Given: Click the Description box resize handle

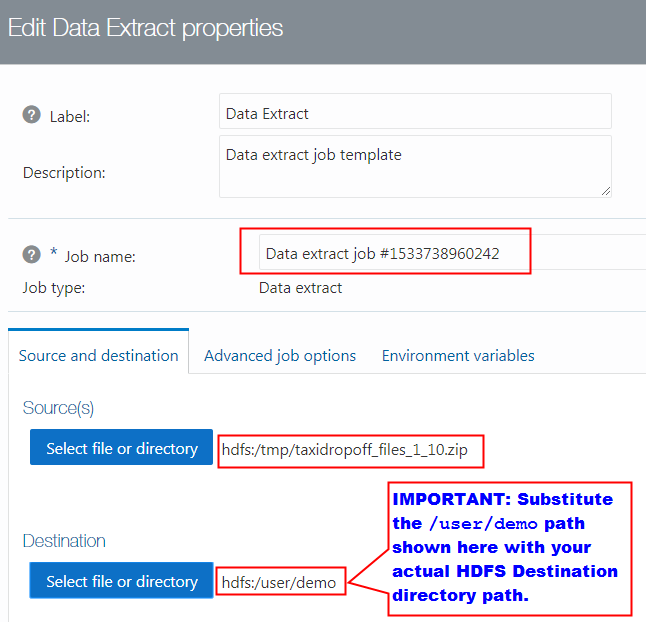Looking at the screenshot, I should pos(605,190).
